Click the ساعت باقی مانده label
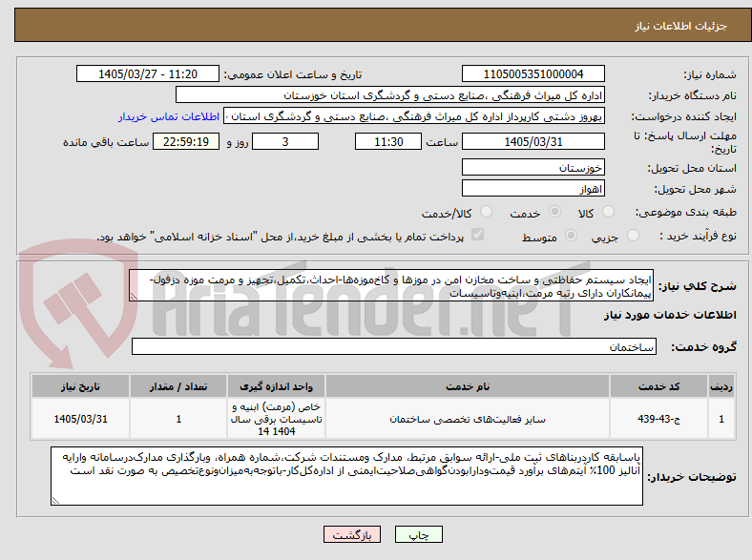The height and width of the screenshot is (560, 752). 106,142
